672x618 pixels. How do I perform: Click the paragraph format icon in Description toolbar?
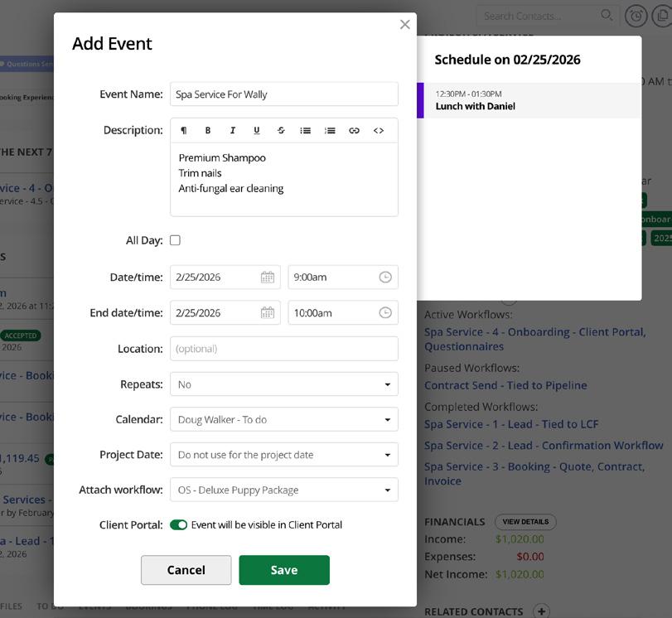point(184,131)
